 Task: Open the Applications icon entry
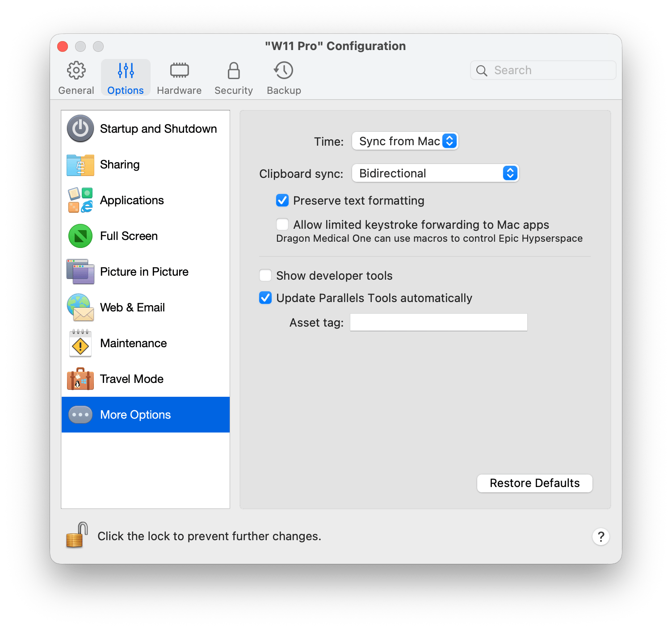(x=80, y=200)
